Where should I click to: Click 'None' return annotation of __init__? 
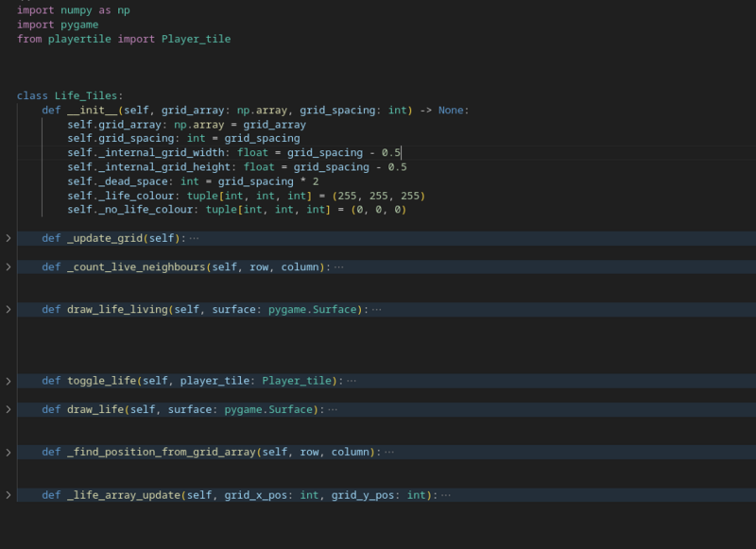451,111
